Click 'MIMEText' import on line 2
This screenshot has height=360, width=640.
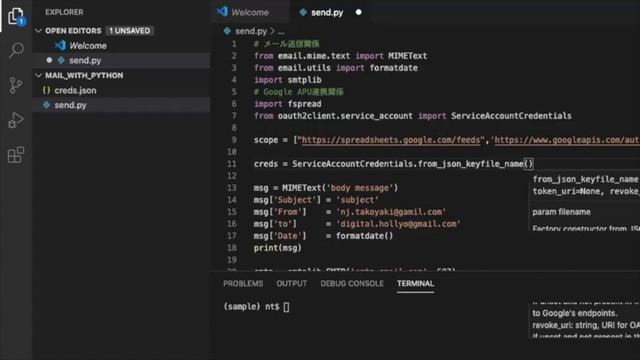(407, 56)
